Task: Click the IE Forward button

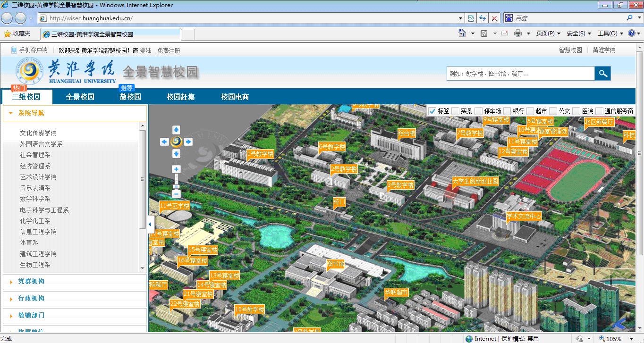Action: pyautogui.click(x=20, y=18)
